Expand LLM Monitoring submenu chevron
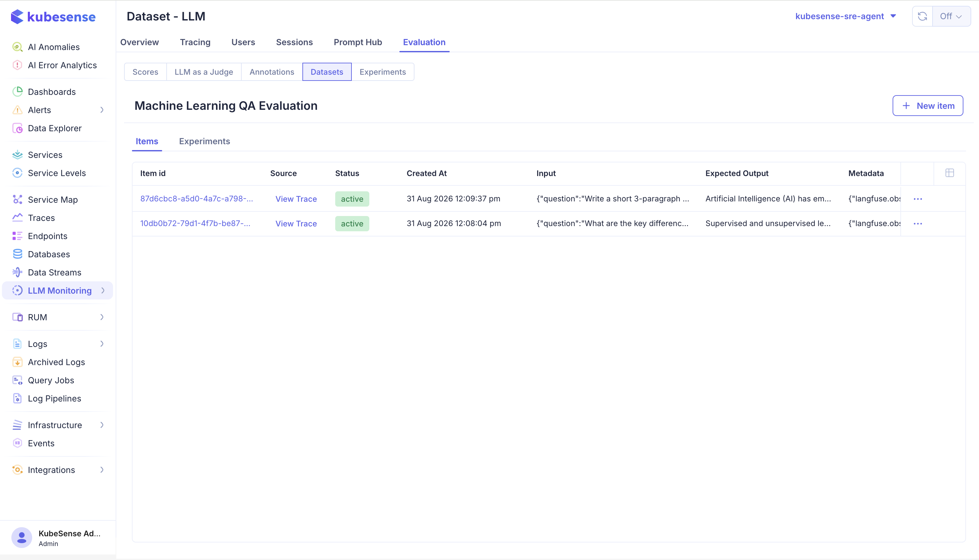 click(103, 290)
